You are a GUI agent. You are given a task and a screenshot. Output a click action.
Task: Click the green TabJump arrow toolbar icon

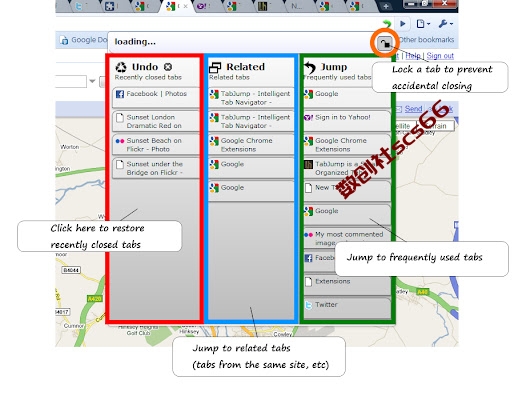pyautogui.click(x=387, y=24)
